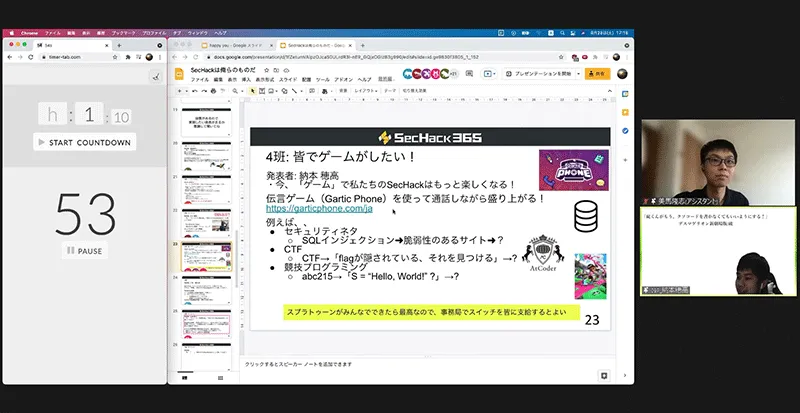Open line type dropdown arrow
This screenshot has height=413, width=800.
point(302,91)
